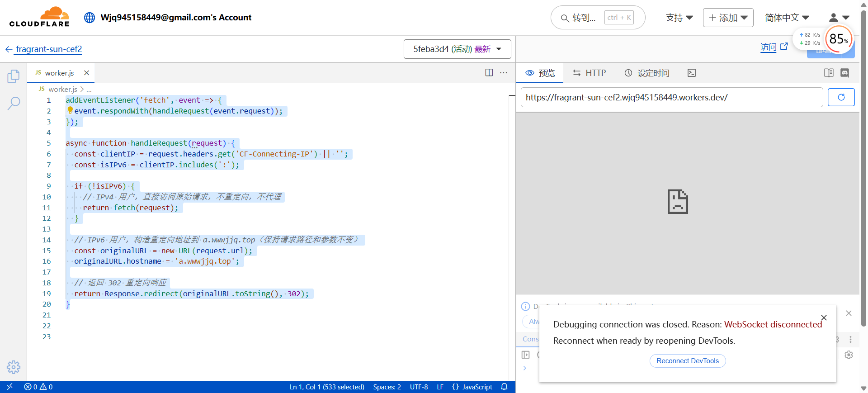
Task: Close the worker.js editor tab
Action: pyautogui.click(x=86, y=73)
